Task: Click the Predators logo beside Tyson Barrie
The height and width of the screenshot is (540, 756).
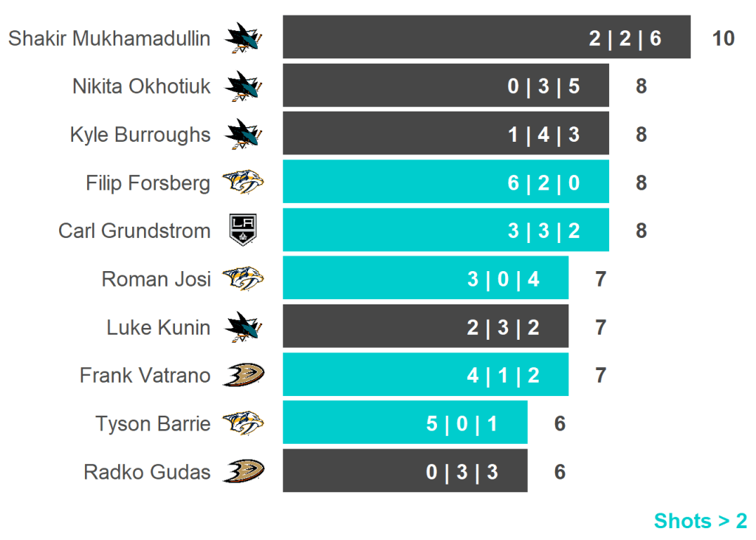Action: [244, 423]
